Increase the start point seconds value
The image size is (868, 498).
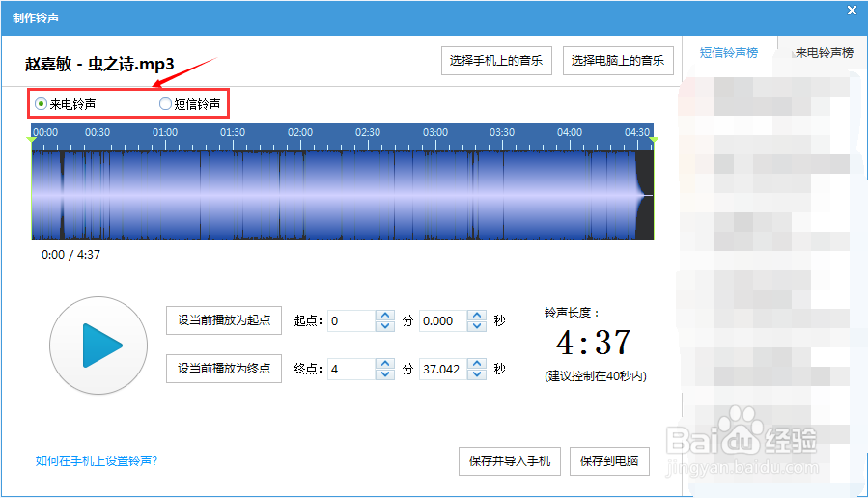click(x=477, y=316)
